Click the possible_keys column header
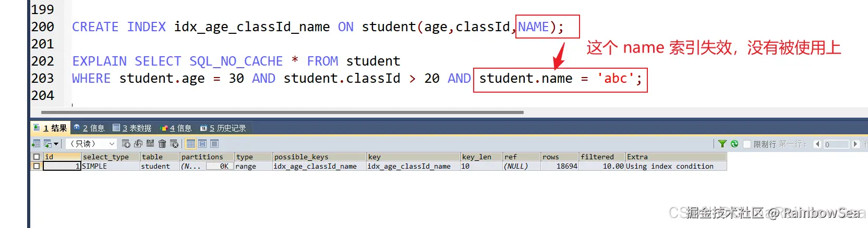The image size is (868, 228). (x=320, y=157)
